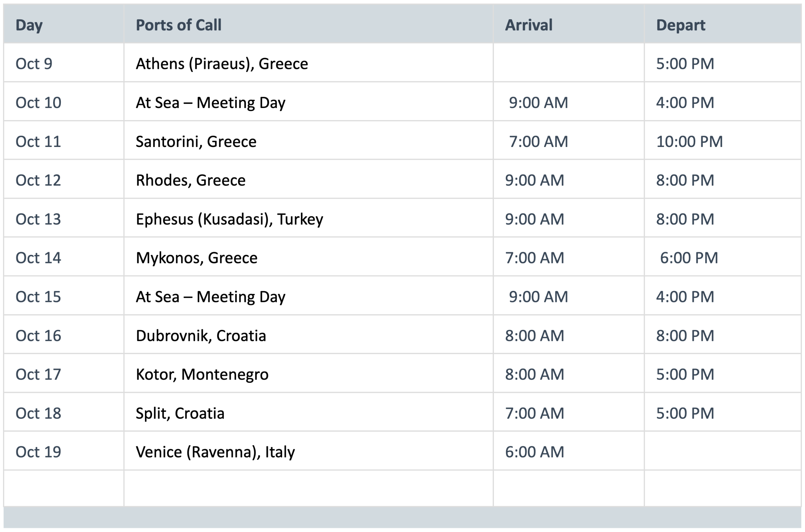
Task: Select the Oct 19 date cell
Action: tap(38, 452)
